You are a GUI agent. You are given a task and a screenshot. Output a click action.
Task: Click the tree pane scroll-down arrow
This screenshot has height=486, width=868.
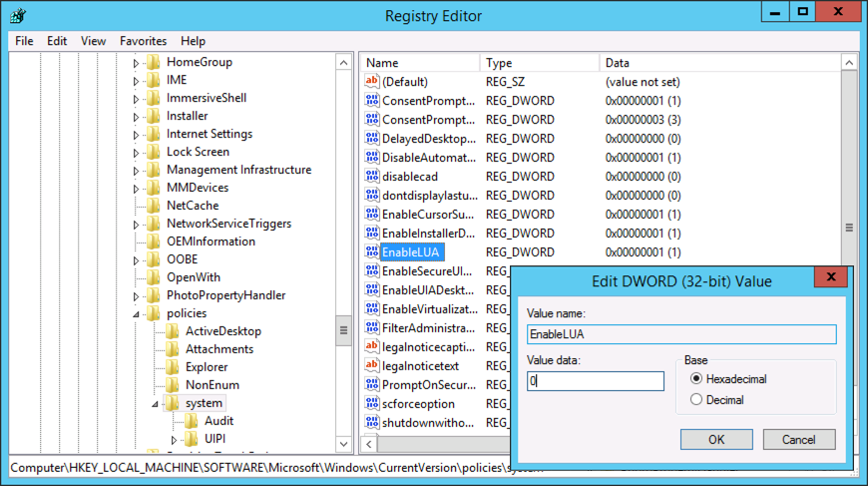343,444
